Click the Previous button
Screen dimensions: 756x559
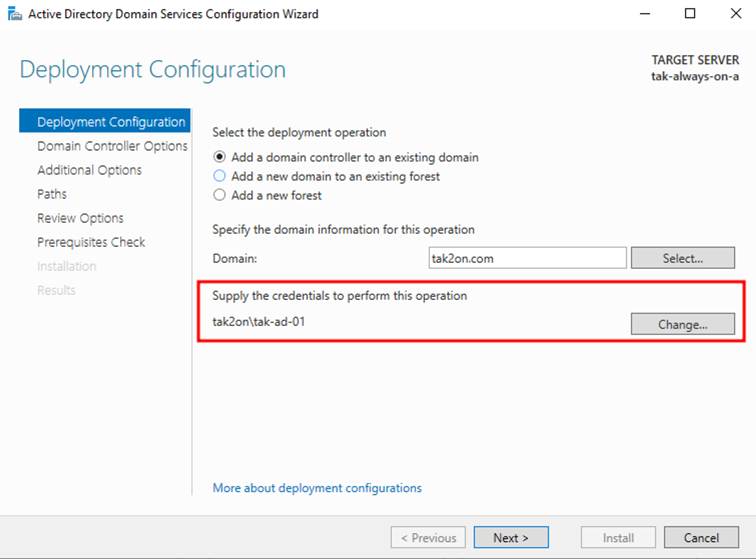click(x=428, y=537)
